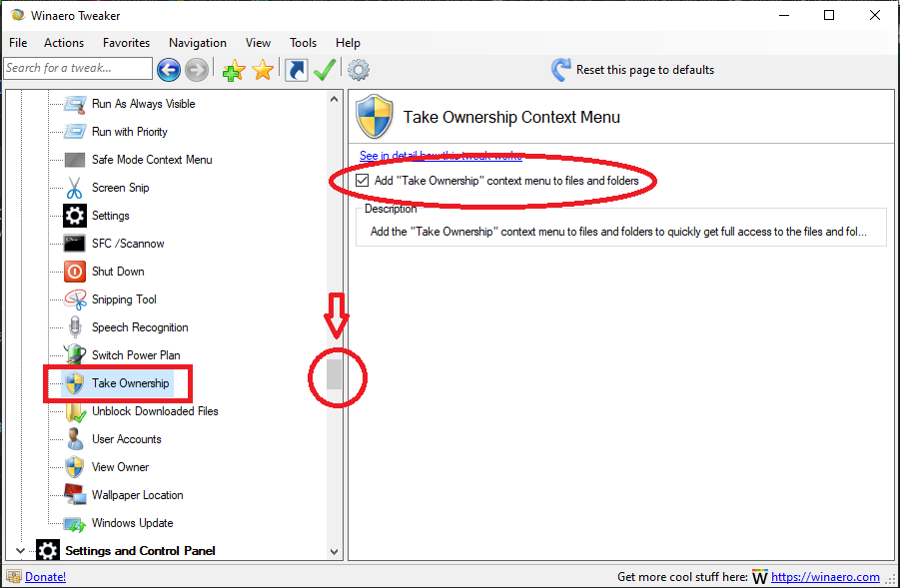Select User Accounts tree item
900x588 pixels.
pos(127,439)
